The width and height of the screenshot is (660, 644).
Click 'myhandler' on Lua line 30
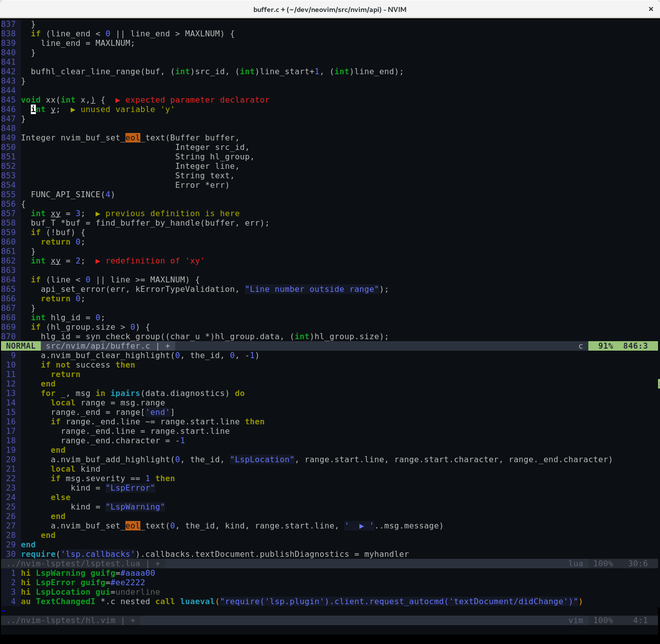tap(387, 554)
